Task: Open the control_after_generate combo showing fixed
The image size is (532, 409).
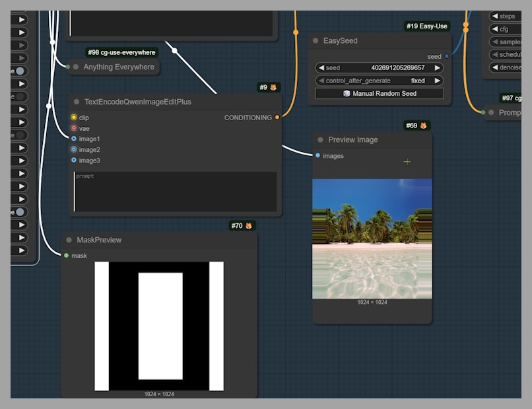Action: 379,81
